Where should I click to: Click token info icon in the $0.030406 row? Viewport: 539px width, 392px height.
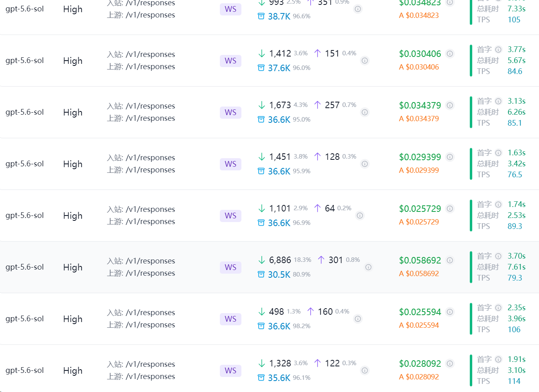coord(365,61)
